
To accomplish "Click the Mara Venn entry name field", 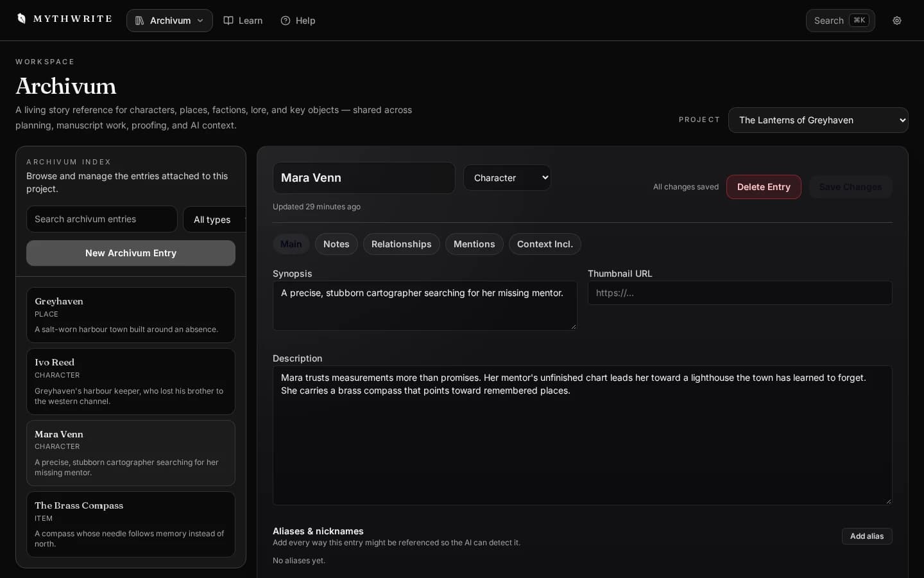I will tap(364, 178).
